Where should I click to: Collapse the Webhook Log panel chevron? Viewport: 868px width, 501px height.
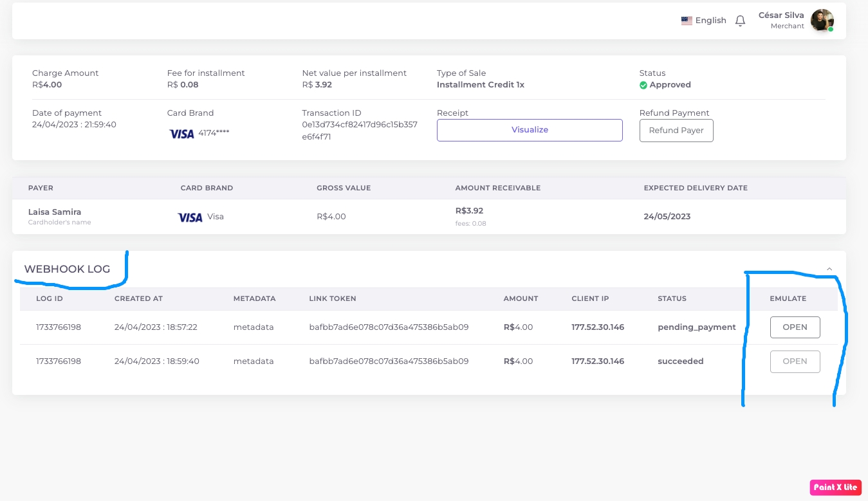click(x=829, y=269)
